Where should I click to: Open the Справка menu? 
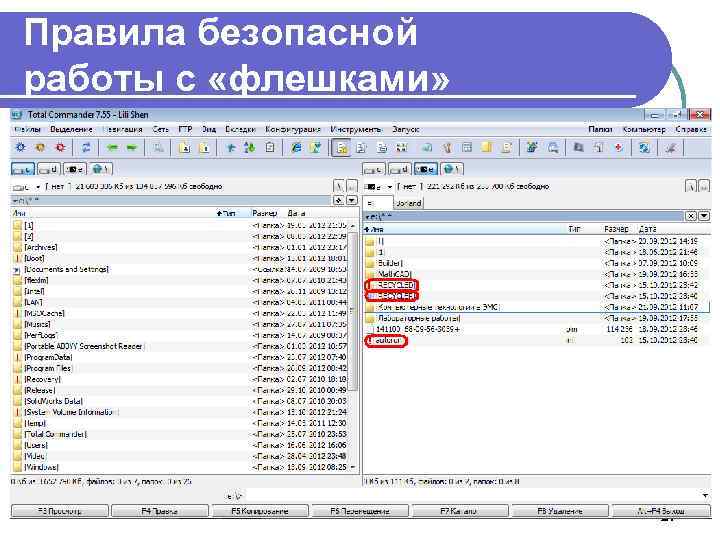pyautogui.click(x=691, y=129)
